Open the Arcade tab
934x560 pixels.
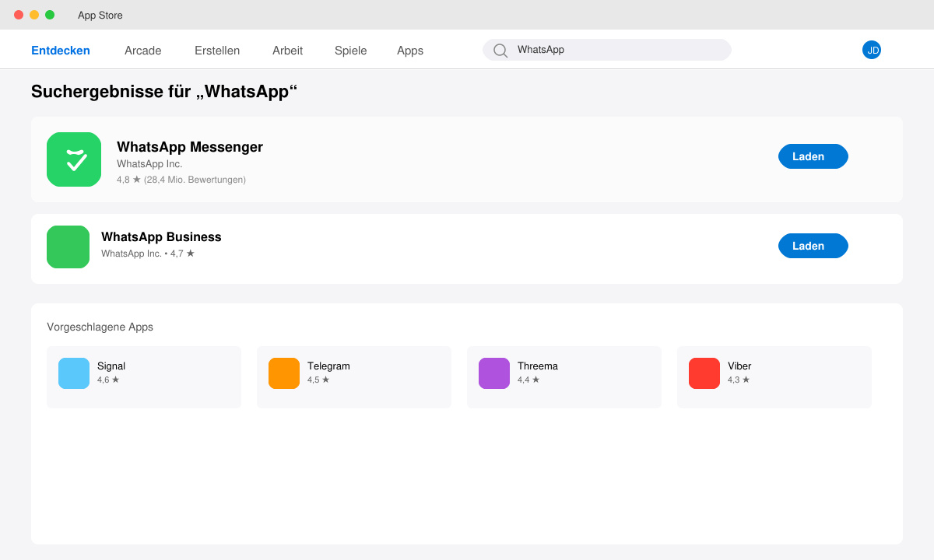click(143, 51)
